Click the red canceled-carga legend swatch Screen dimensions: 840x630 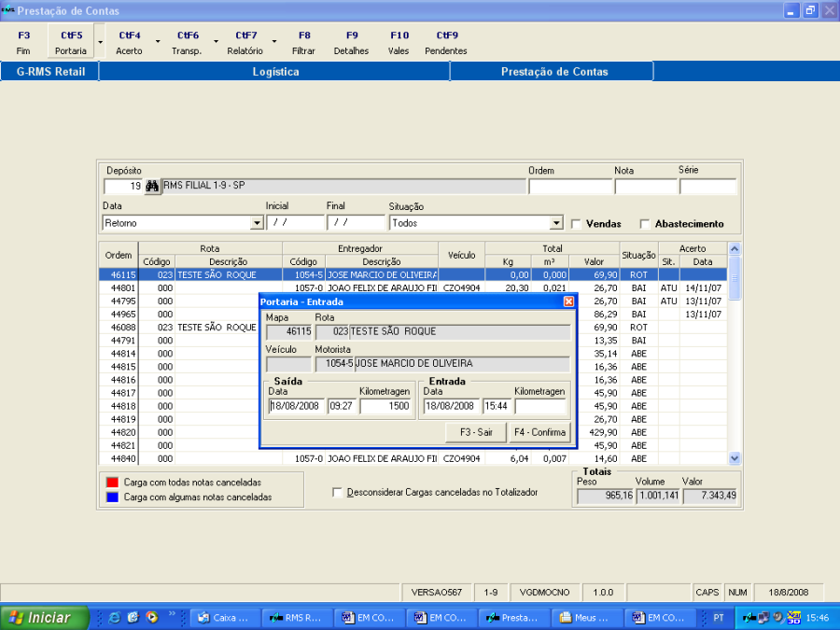(x=112, y=483)
